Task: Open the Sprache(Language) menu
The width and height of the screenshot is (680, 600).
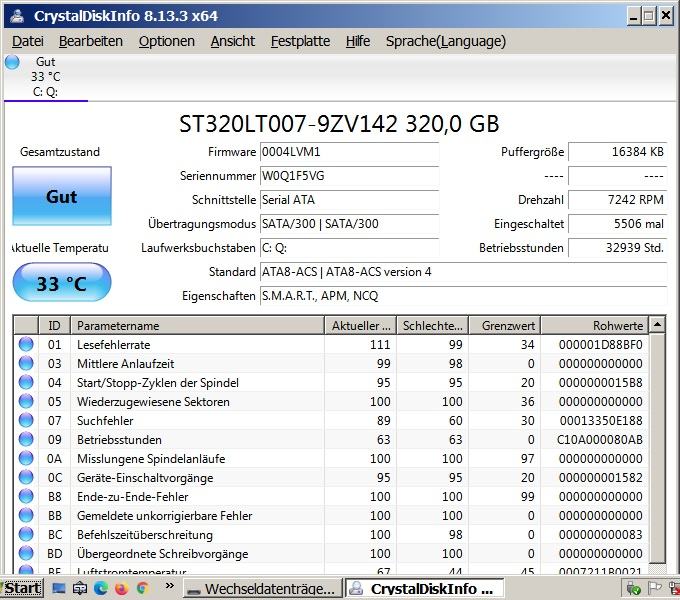Action: (446, 41)
